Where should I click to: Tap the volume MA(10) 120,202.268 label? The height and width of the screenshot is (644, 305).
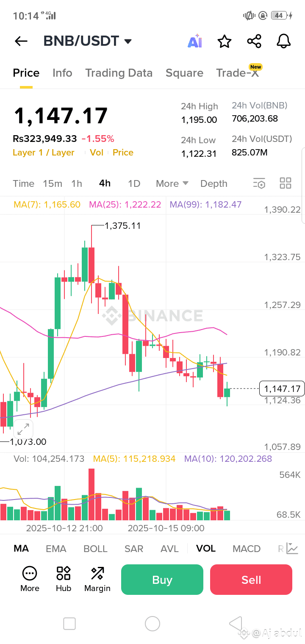(x=228, y=459)
